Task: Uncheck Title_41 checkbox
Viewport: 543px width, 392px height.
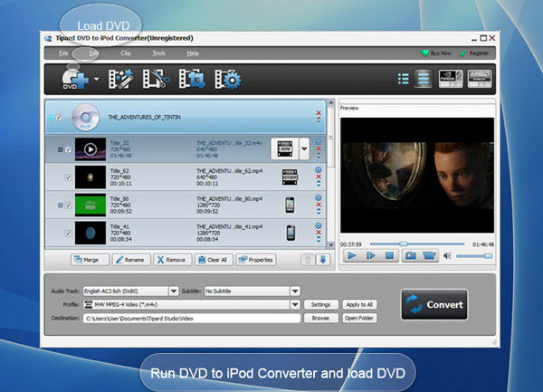Action: pyautogui.click(x=68, y=233)
